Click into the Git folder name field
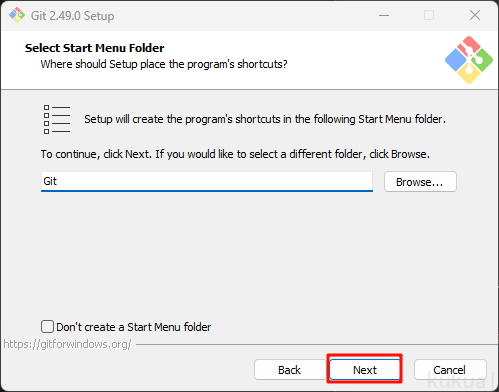499x392 pixels. click(207, 182)
